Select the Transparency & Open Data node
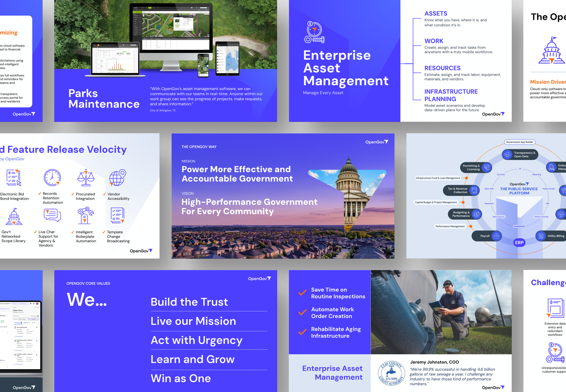Screen dimensions: 566x392 pos(520,154)
